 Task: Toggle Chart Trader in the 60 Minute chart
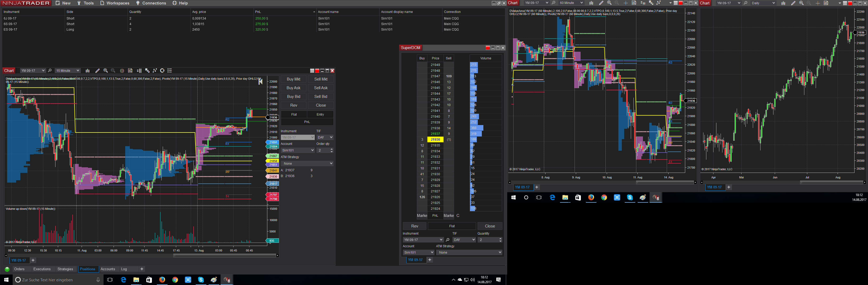coord(643,3)
